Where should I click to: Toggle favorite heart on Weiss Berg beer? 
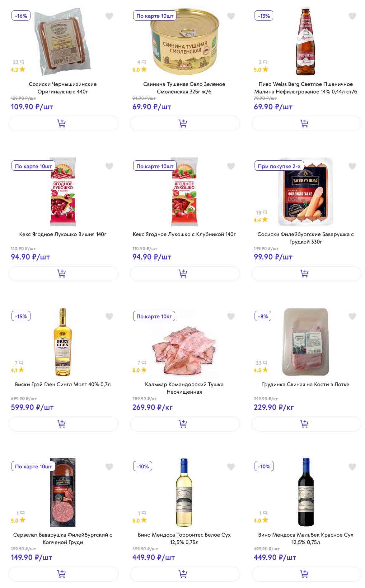(x=352, y=16)
